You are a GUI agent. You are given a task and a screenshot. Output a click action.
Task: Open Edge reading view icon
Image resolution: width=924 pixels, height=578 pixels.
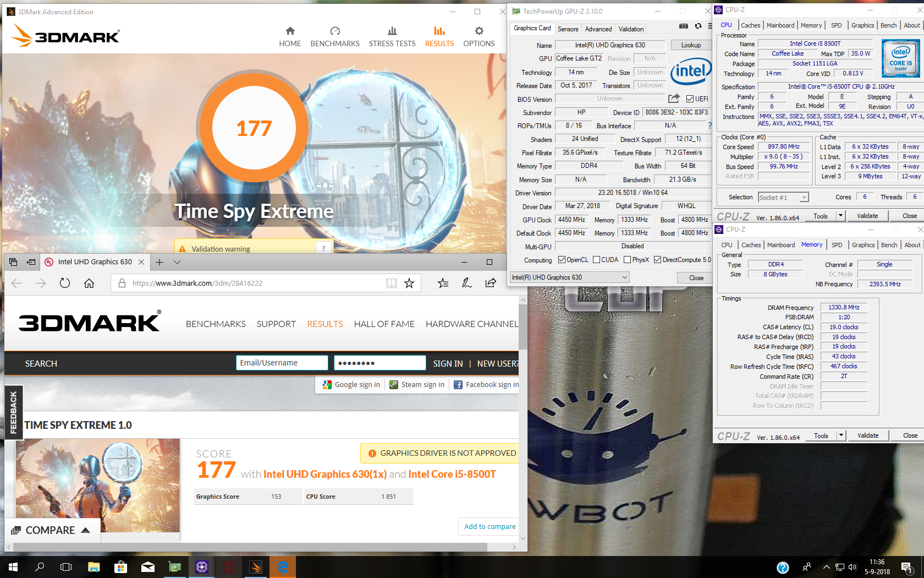tap(391, 283)
